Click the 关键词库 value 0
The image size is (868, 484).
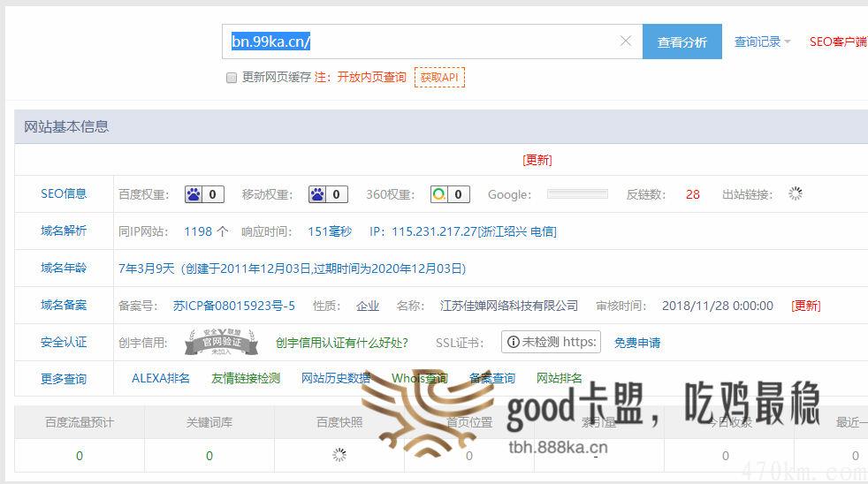[209, 456]
